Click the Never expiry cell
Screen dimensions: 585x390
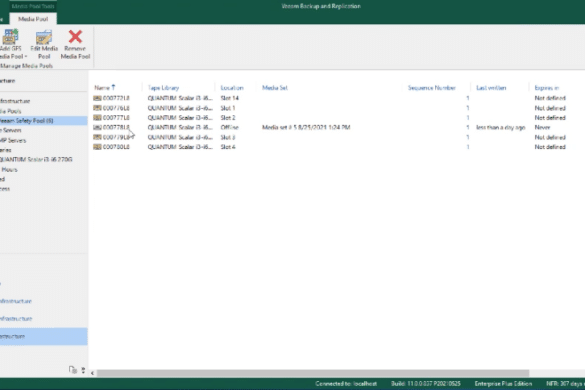(x=542, y=127)
